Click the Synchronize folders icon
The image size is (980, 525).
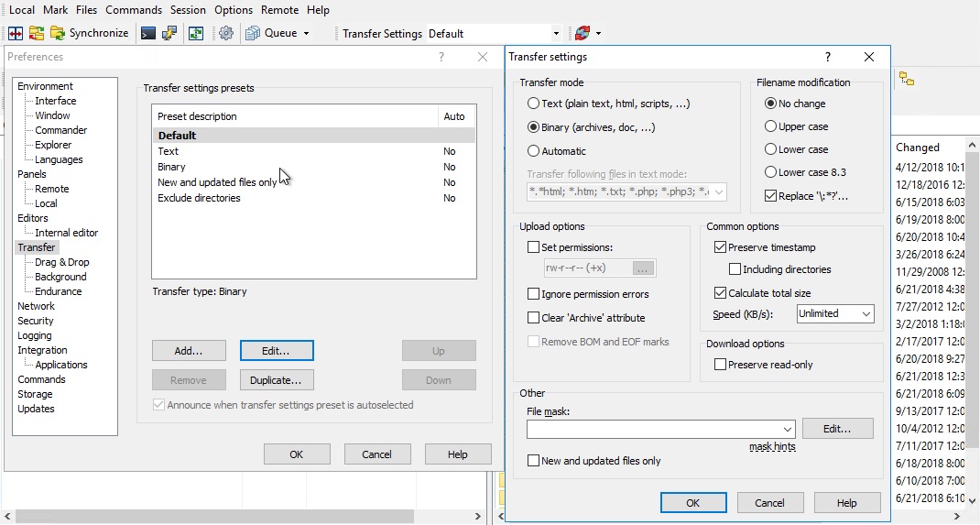click(x=37, y=33)
